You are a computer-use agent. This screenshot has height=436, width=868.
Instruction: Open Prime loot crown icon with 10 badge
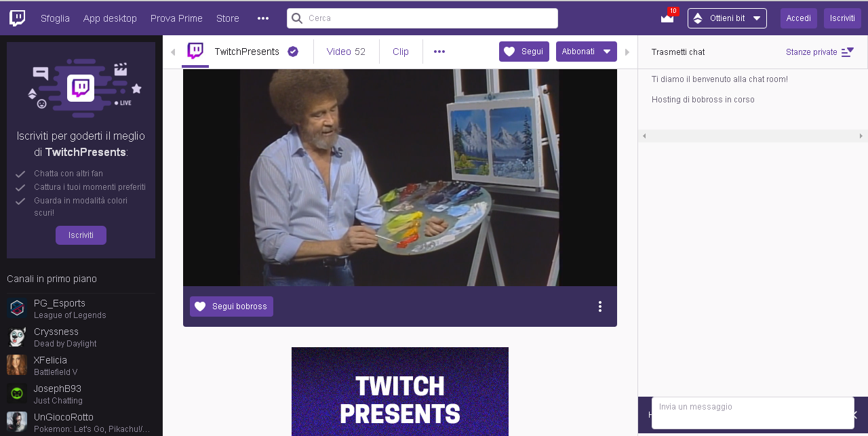pos(668,18)
